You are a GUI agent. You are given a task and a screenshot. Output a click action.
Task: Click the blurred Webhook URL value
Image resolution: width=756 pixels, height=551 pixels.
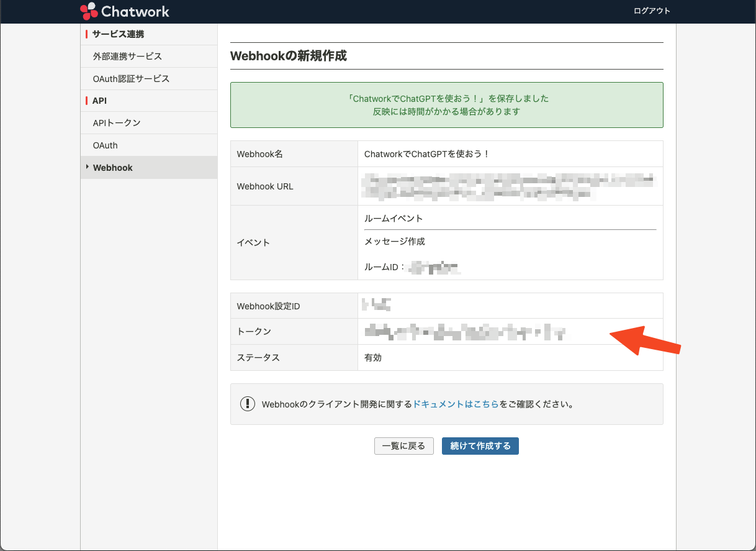(x=509, y=188)
